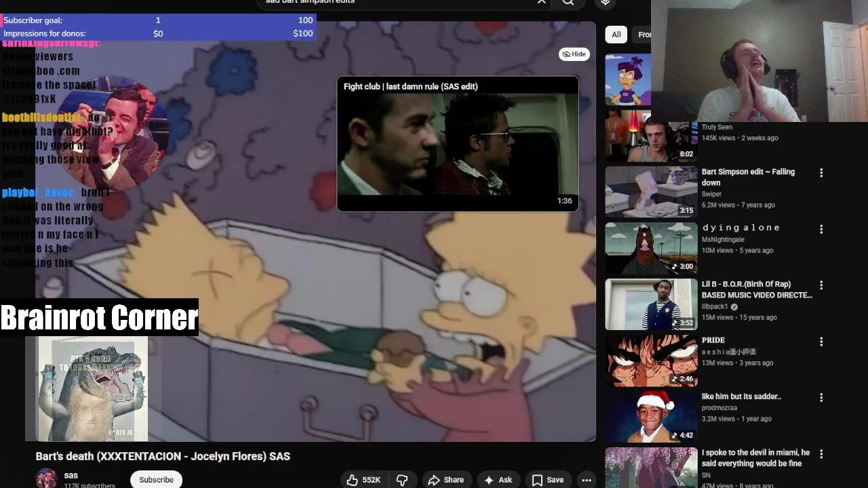
Task: Open the Fight club SAS edit card
Action: tap(458, 144)
